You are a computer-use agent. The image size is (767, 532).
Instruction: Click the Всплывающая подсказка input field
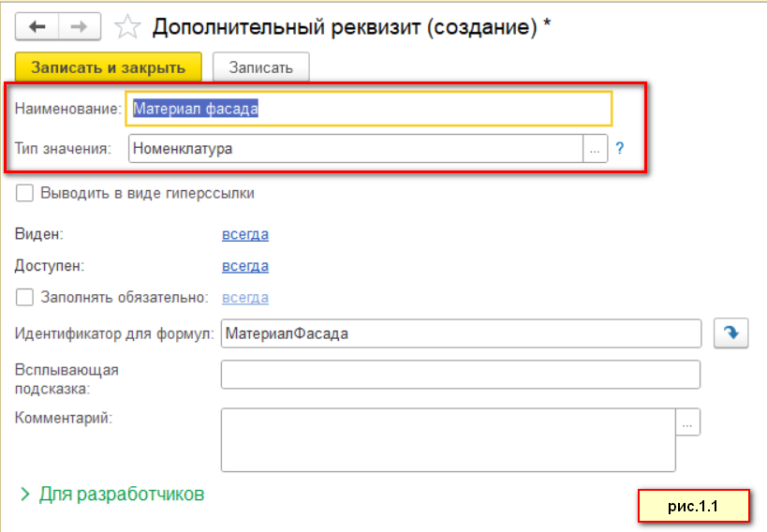pyautogui.click(x=461, y=375)
